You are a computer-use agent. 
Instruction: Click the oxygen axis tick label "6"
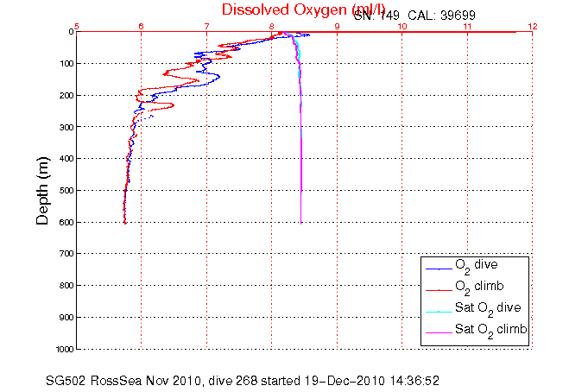[x=142, y=26]
